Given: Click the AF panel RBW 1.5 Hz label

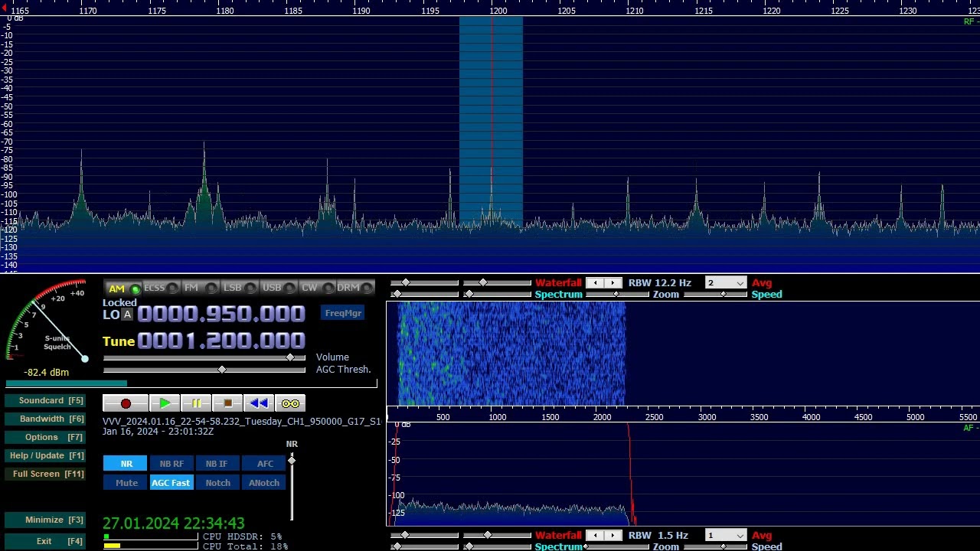Looking at the screenshot, I should pos(658,536).
